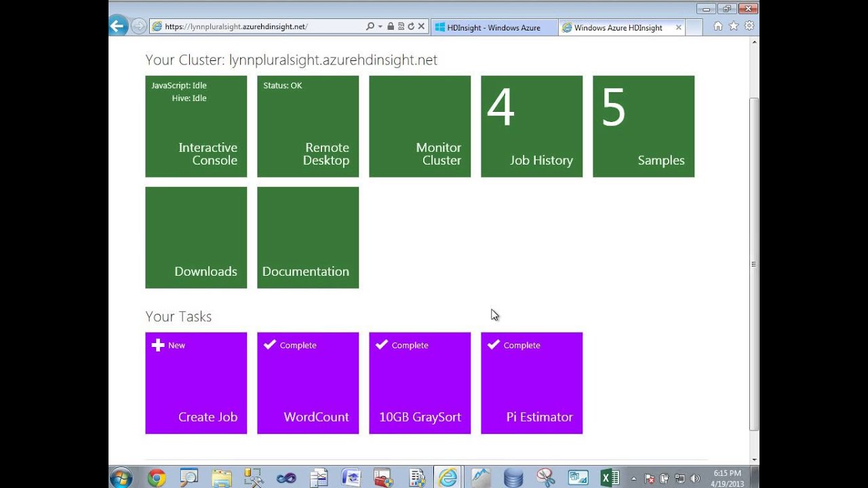Click 'Your Cluster: lynnpluralsight.azurehdinsight.net' heading
The height and width of the screenshot is (488, 868).
[291, 60]
